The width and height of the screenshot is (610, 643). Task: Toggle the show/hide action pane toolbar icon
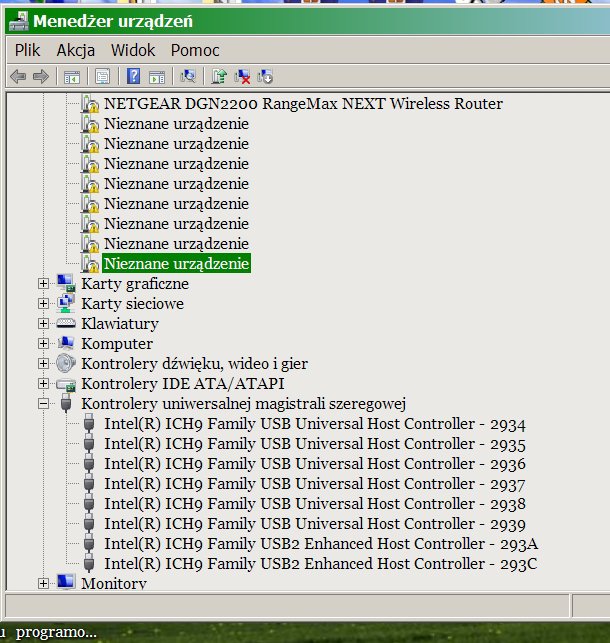157,77
